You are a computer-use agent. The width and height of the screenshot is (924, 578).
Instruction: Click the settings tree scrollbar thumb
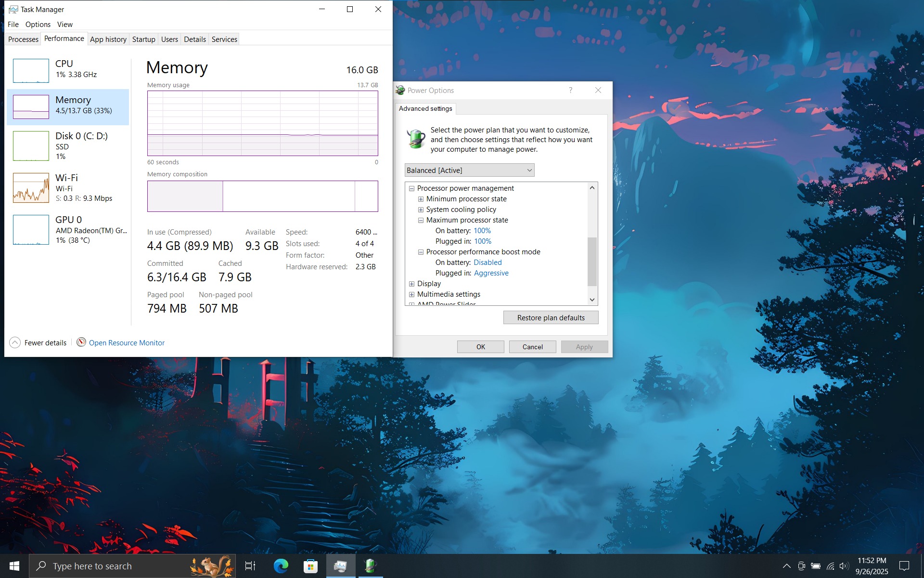(x=592, y=262)
